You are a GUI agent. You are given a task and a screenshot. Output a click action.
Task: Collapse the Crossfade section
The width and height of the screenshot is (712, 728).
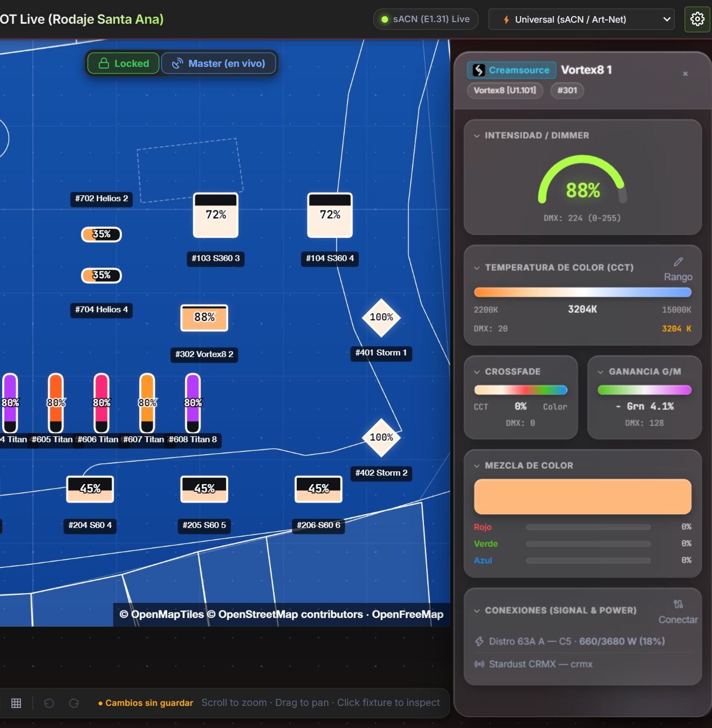(477, 372)
